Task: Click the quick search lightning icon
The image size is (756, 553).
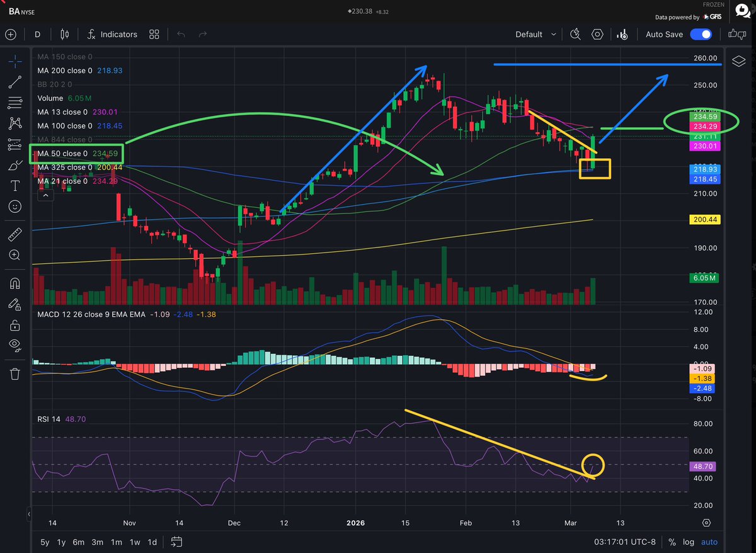Action: 575,35
